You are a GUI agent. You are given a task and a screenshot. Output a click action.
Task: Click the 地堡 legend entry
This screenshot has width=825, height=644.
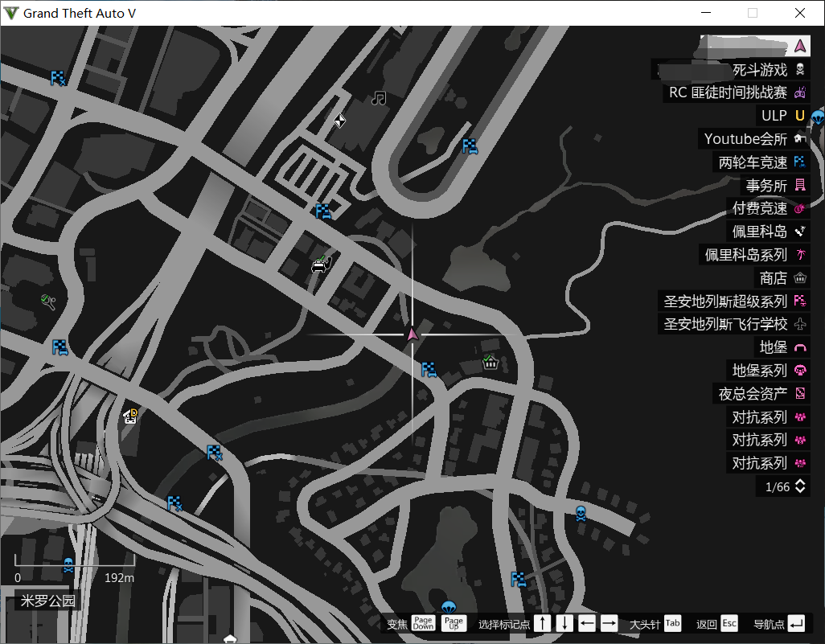pyautogui.click(x=782, y=347)
